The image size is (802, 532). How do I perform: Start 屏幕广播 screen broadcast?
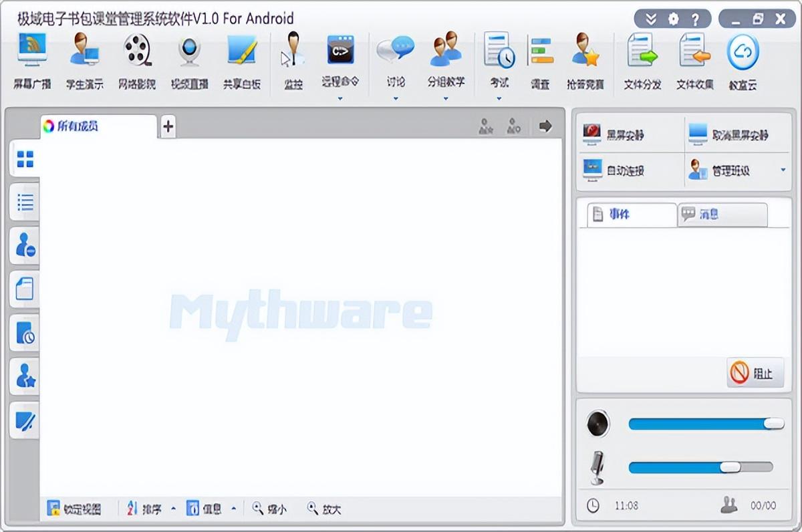pyautogui.click(x=33, y=62)
